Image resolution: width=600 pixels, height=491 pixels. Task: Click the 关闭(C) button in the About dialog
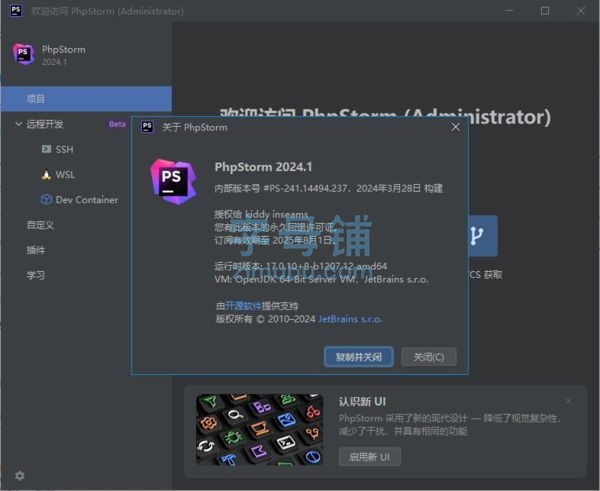pos(429,357)
